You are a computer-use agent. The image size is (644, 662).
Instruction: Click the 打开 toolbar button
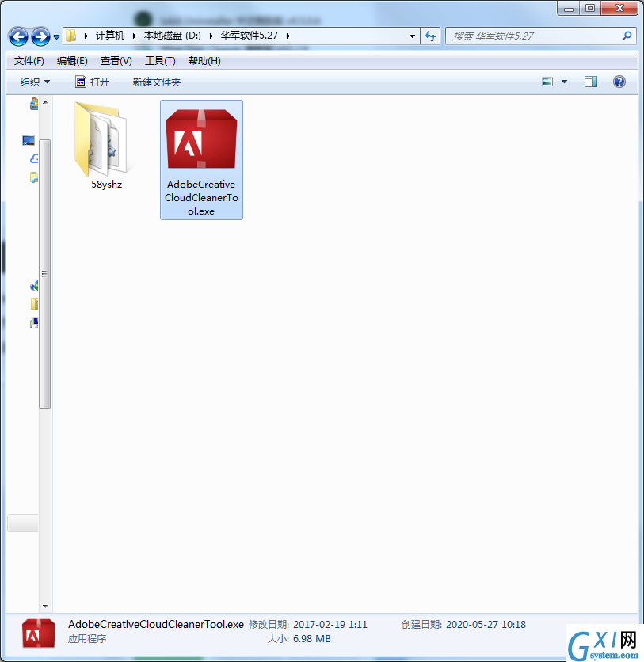click(x=93, y=82)
